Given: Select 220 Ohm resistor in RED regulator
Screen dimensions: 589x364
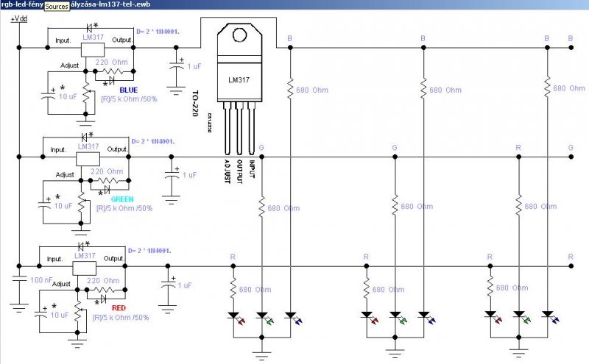Looking at the screenshot, I should tap(106, 290).
